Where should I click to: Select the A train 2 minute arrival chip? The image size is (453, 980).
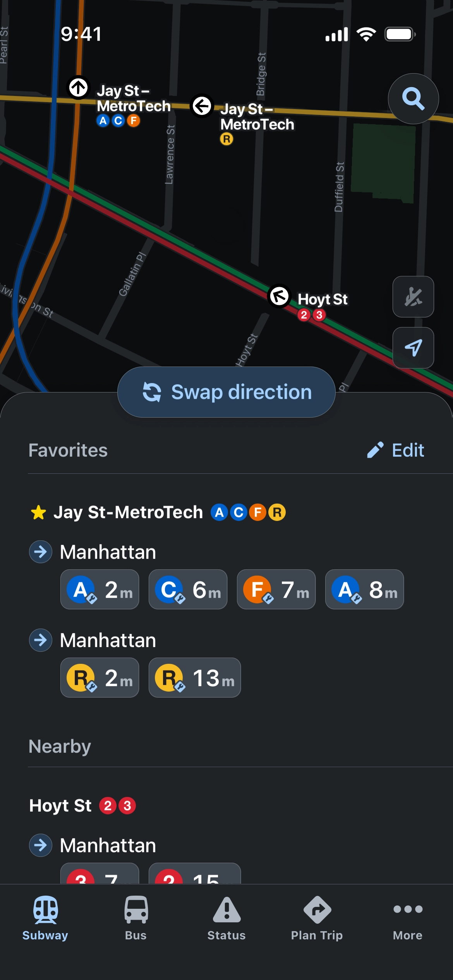100,589
